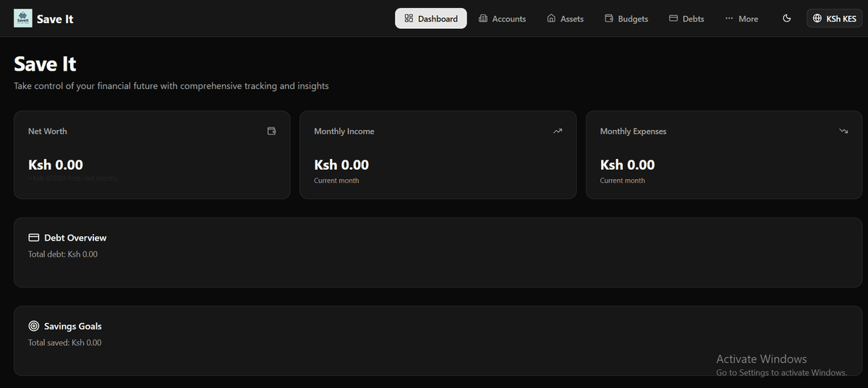Click the target icon beside Savings Goals

click(x=33, y=327)
